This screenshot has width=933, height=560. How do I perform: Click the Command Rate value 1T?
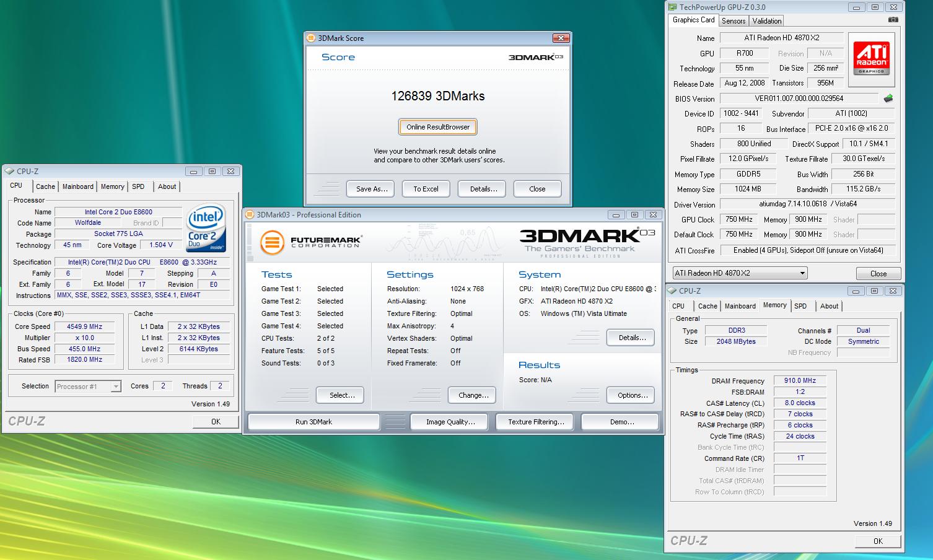point(800,458)
